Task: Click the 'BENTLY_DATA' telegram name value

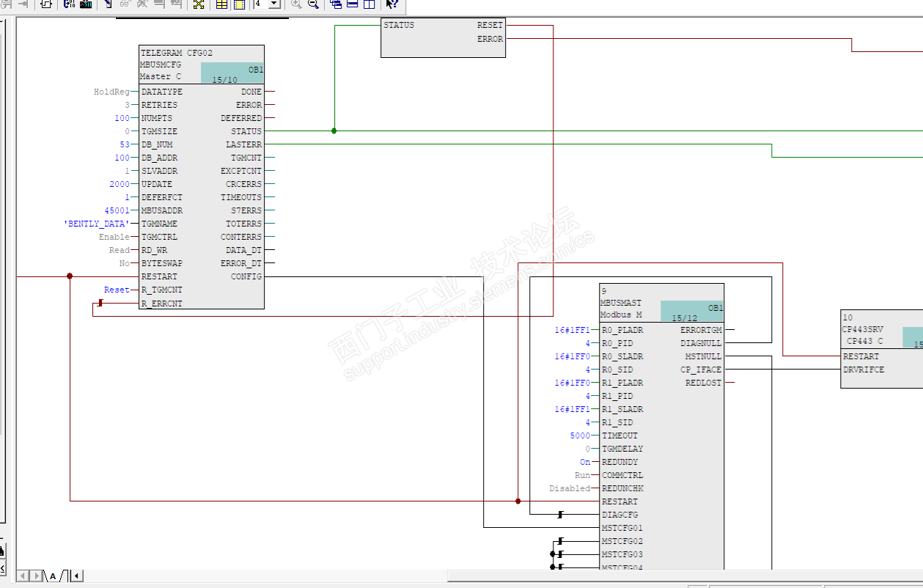Action: click(97, 224)
